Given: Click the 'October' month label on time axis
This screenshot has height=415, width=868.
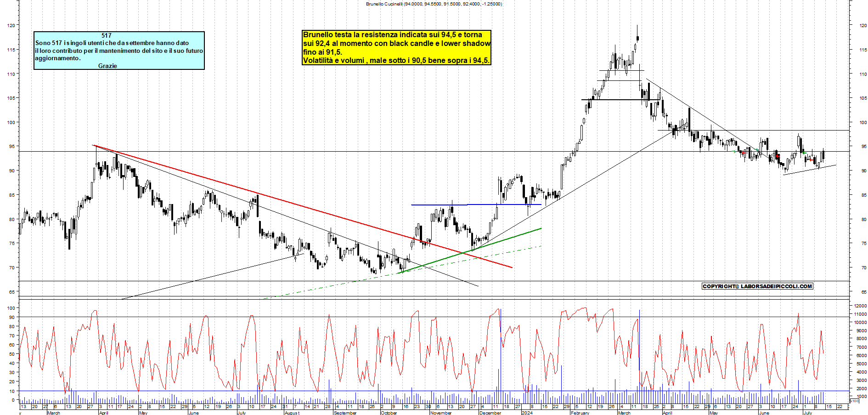Looking at the screenshot, I should tap(389, 413).
